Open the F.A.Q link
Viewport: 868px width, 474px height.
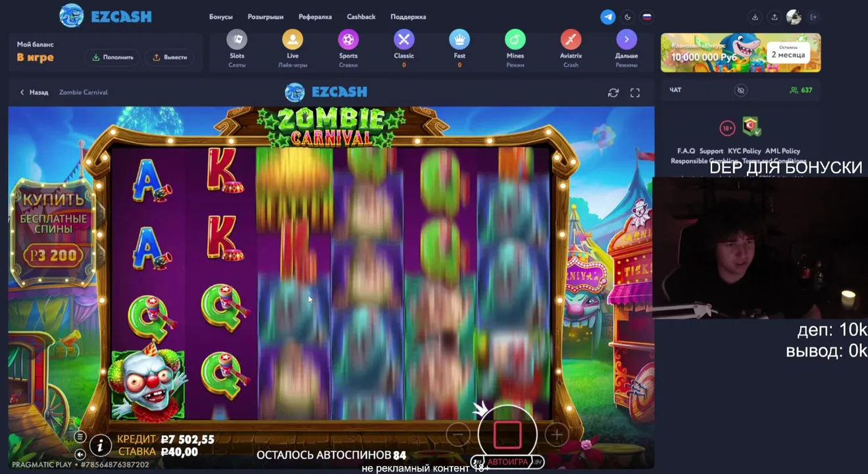click(x=686, y=151)
